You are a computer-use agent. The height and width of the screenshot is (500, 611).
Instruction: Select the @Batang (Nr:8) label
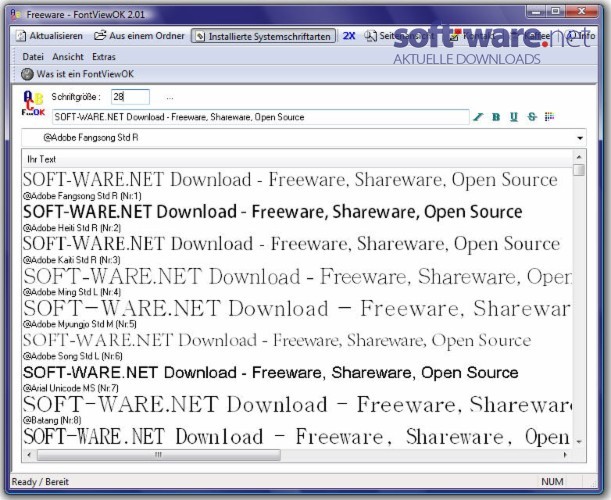click(x=52, y=420)
